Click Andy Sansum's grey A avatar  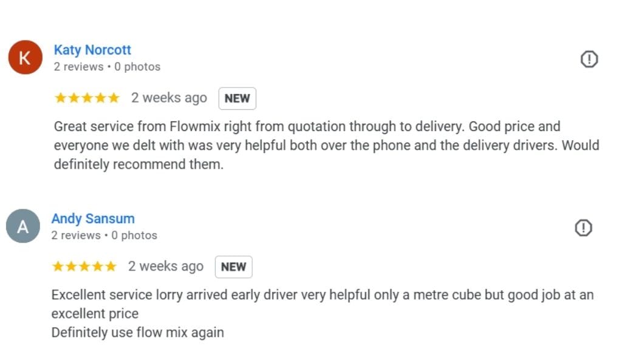coord(22,227)
